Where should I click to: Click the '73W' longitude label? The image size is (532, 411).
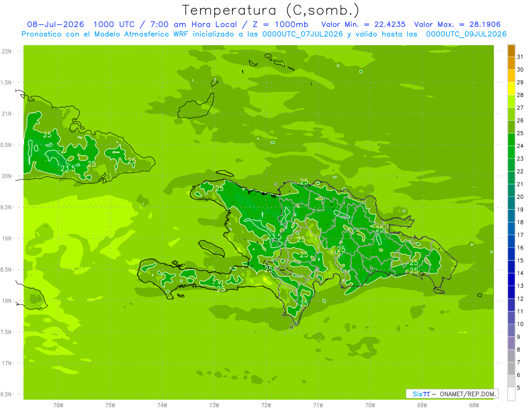[x=214, y=405]
